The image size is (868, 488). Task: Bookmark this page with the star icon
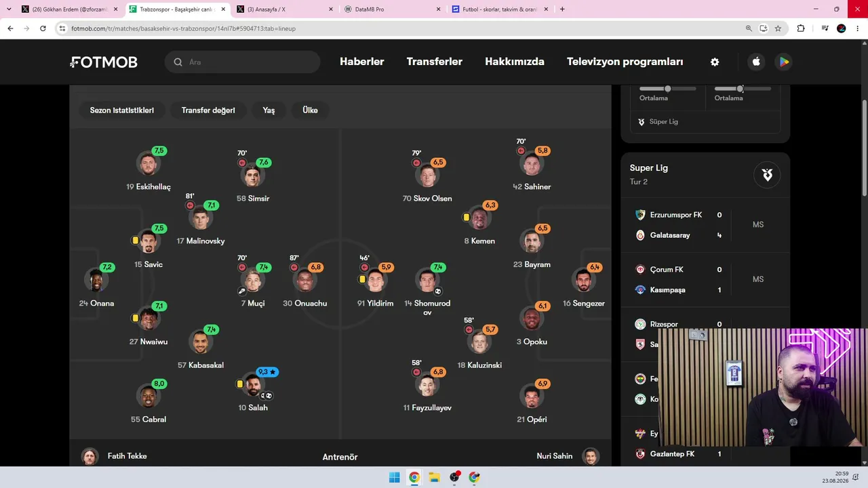pos(778,28)
